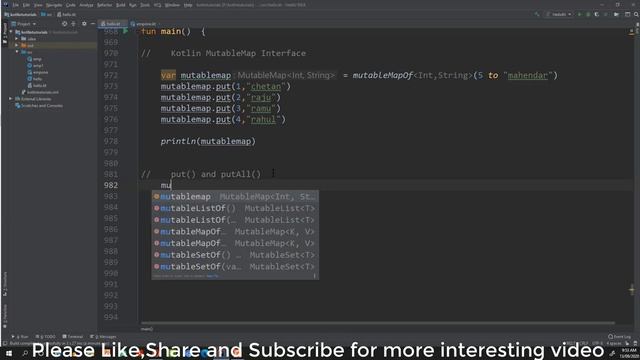Select the kotlintutorials.iml file in tree
The width and height of the screenshot is (640, 360).
(x=40, y=92)
